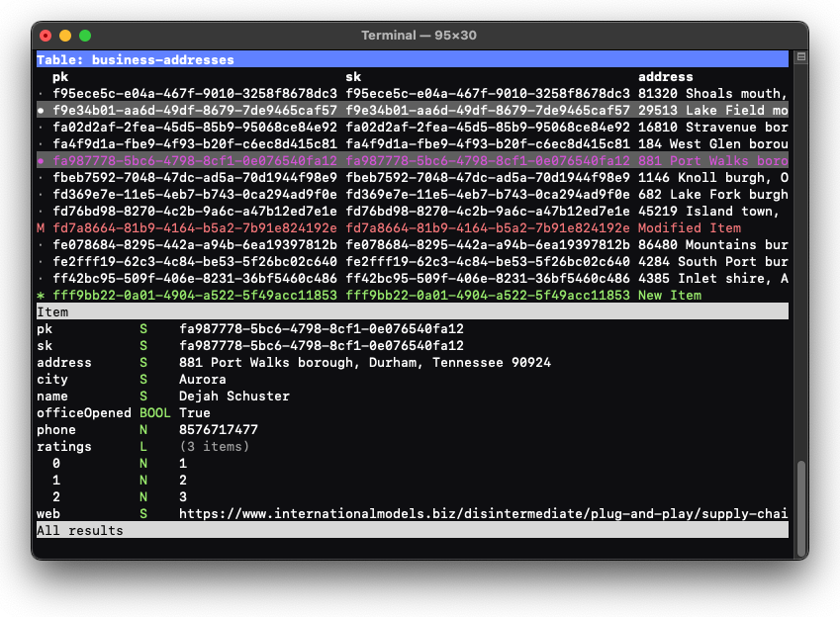Click the phone number 8576717477
The height and width of the screenshot is (617, 840).
point(219,430)
